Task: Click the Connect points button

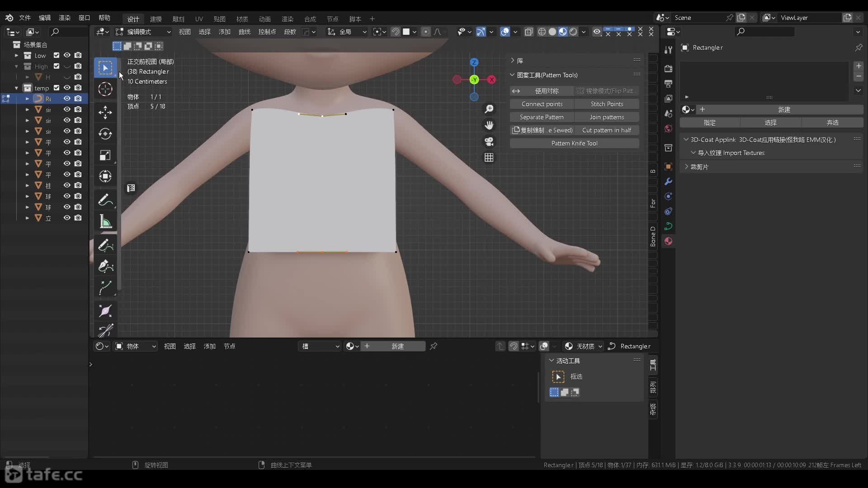Action: (x=542, y=103)
